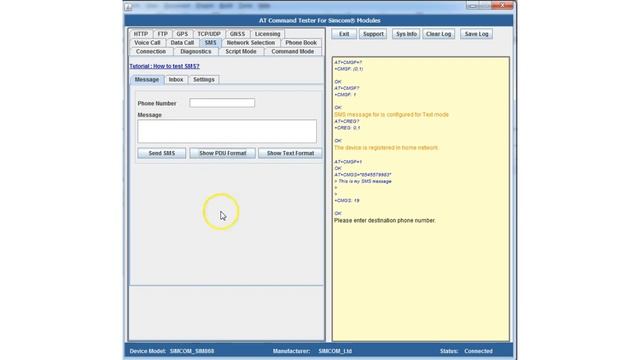Click the Manufacturer SIMCOM_Ltd text
The width and height of the screenshot is (640, 360).
pyautogui.click(x=312, y=351)
